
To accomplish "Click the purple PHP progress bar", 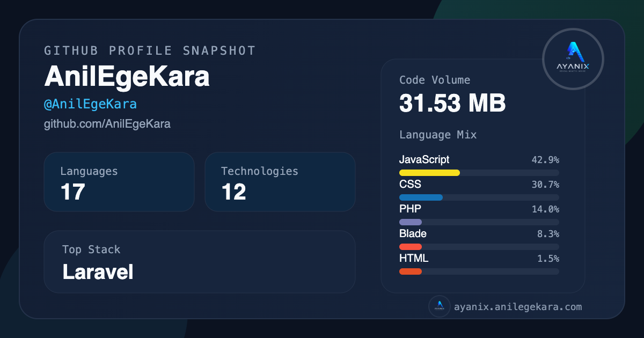I will pyautogui.click(x=411, y=222).
